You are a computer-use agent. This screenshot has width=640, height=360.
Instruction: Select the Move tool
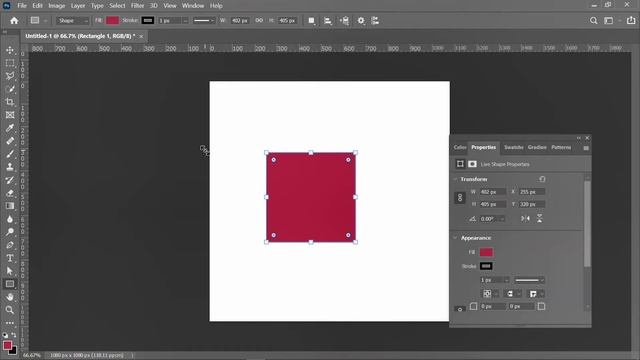(10, 50)
